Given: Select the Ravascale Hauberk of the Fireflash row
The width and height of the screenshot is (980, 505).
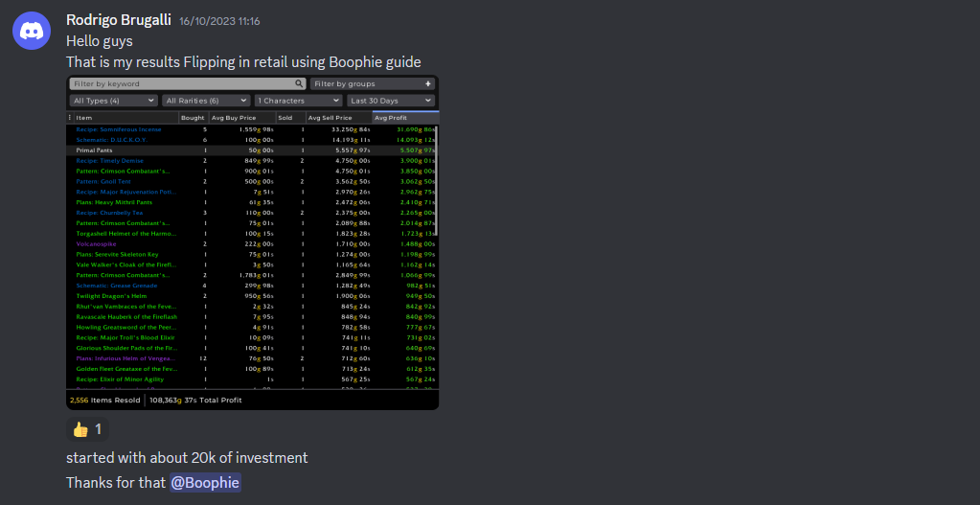Looking at the screenshot, I should click(251, 317).
